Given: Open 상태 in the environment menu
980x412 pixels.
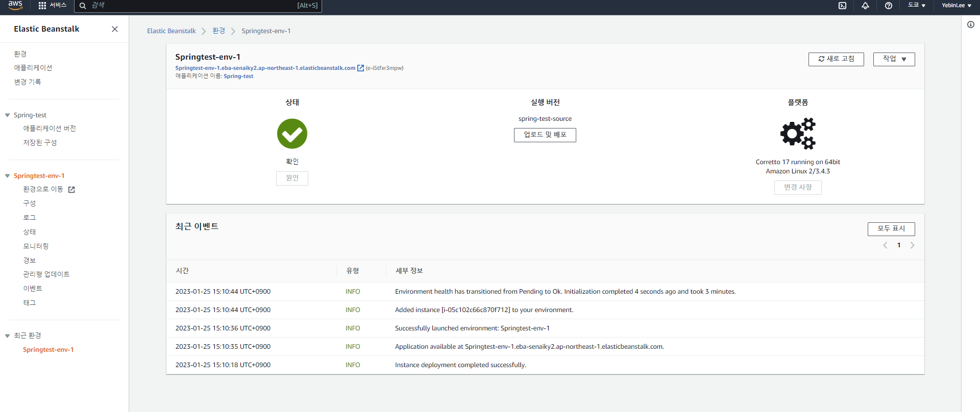Looking at the screenshot, I should click(30, 232).
